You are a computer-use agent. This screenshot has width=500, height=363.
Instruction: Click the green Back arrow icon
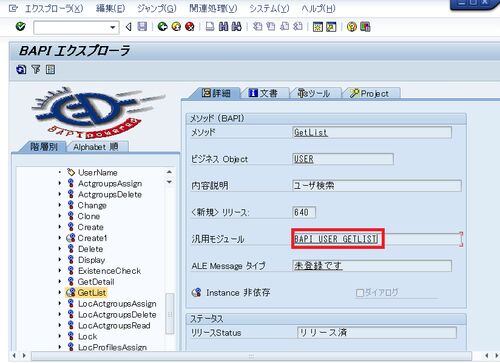163,27
